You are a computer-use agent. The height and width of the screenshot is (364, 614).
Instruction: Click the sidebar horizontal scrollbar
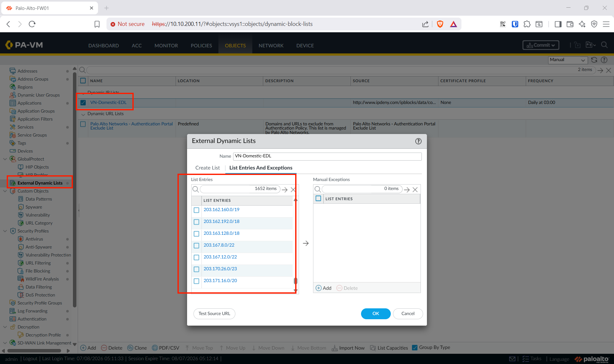(34, 351)
